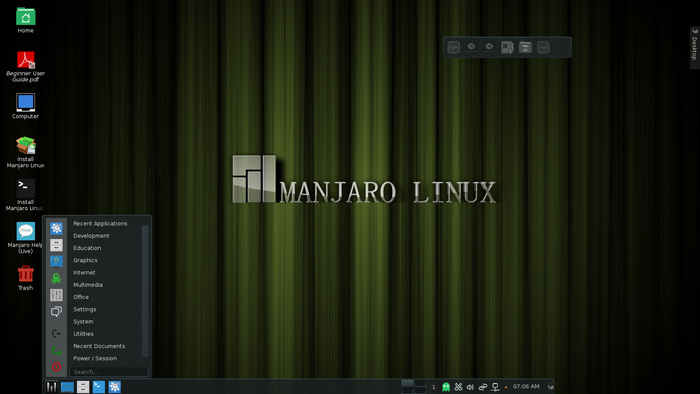Image resolution: width=700 pixels, height=394 pixels.
Task: Toggle the application launcher menu button
Action: [51, 387]
